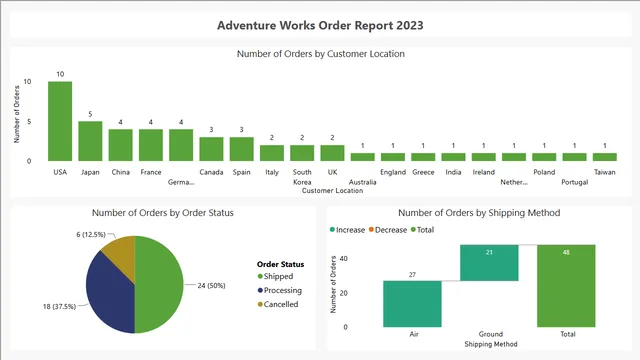Click the 'India' axis label
Screen dimensions: 640x360
(453, 172)
